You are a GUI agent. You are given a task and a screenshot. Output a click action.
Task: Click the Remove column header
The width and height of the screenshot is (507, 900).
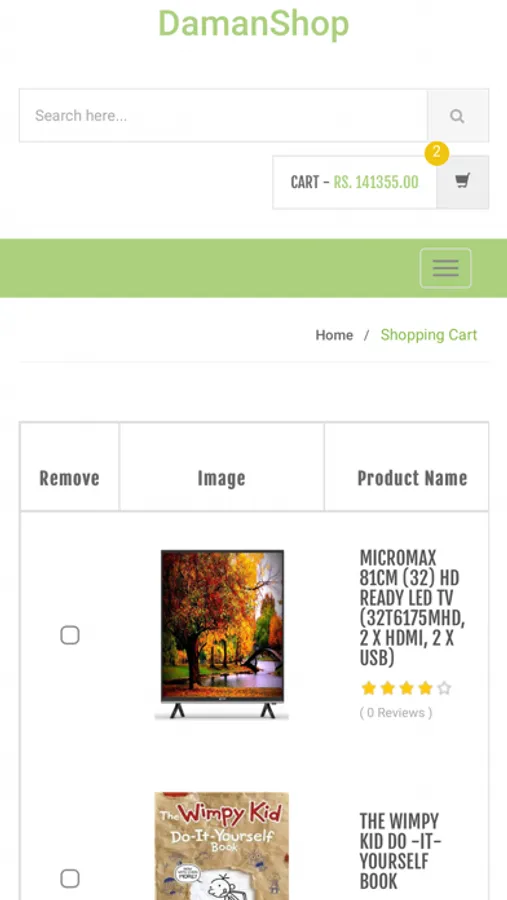pos(69,478)
